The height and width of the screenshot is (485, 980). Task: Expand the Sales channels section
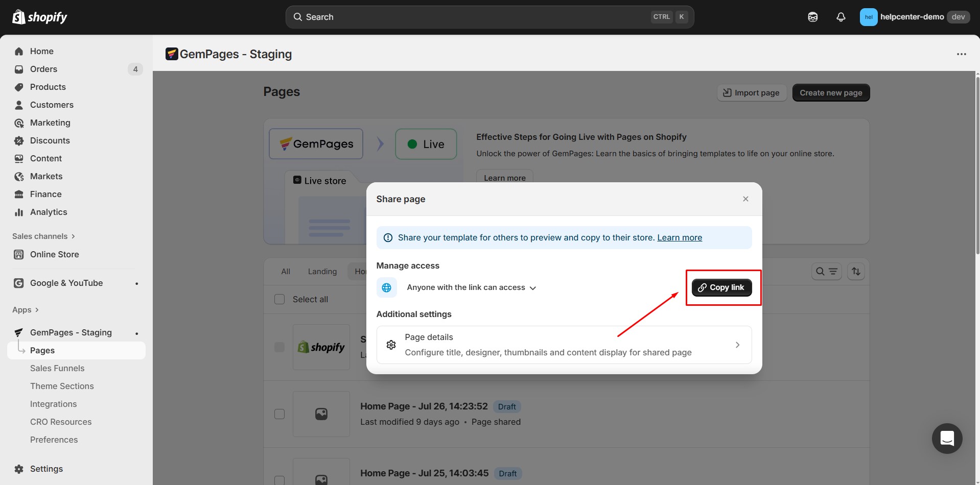point(43,236)
